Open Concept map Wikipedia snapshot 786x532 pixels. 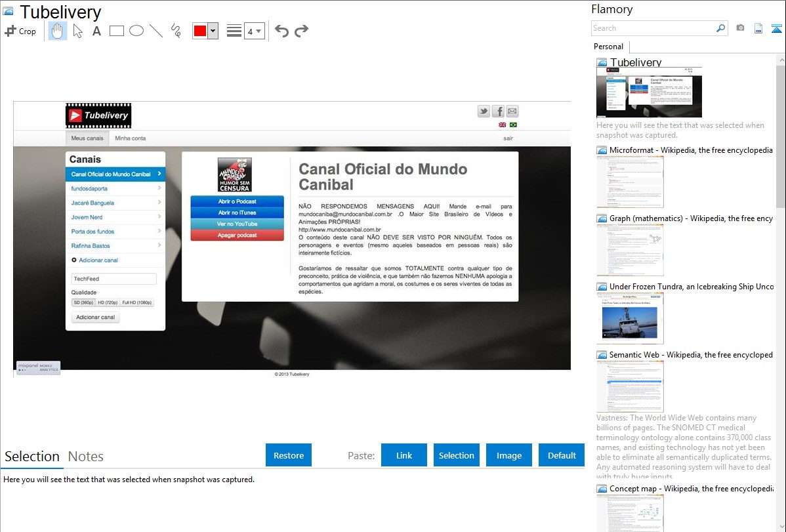(630, 513)
